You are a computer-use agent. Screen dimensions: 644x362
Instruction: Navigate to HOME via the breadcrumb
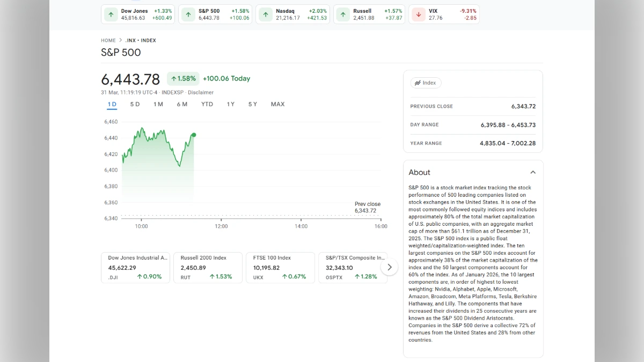108,40
